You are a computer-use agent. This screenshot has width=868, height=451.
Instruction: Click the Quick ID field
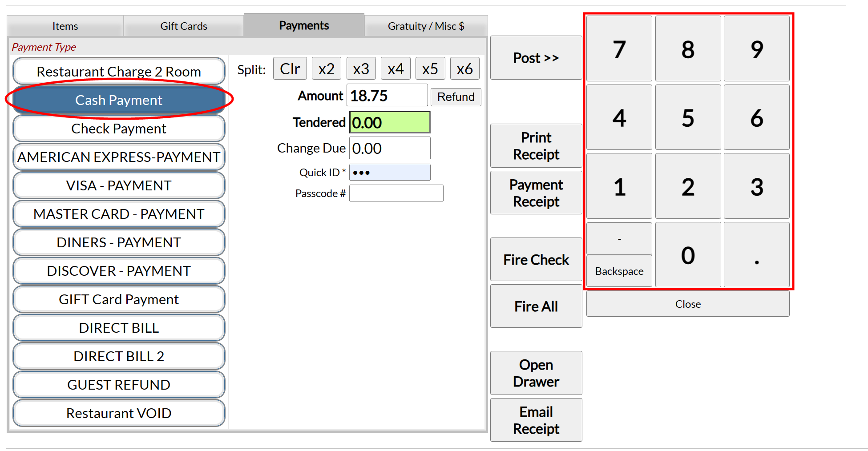[x=390, y=172]
